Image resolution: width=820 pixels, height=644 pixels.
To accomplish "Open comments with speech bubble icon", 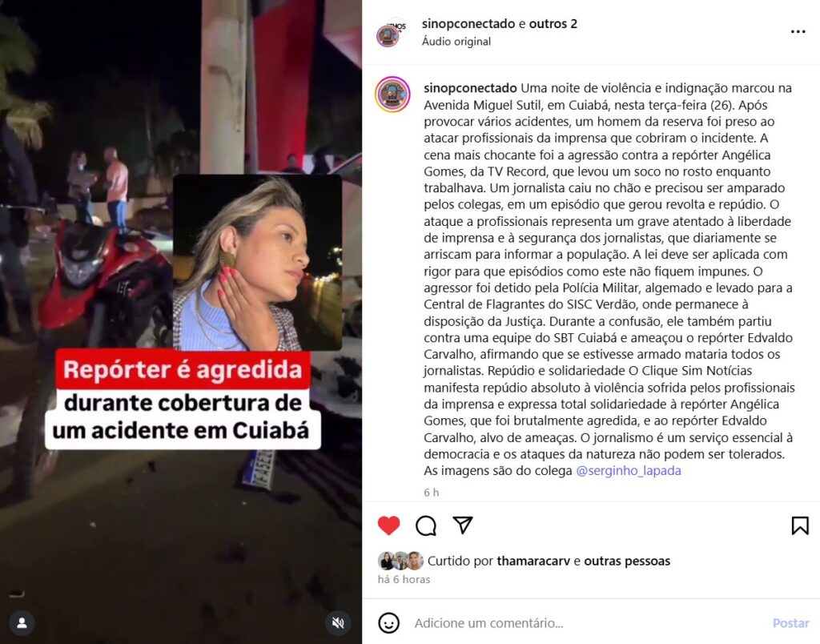I will click(x=426, y=525).
